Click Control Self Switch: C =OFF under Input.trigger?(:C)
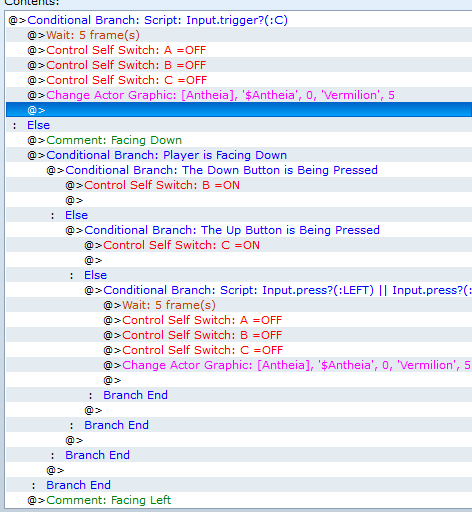The width and height of the screenshot is (472, 512). coord(239,80)
